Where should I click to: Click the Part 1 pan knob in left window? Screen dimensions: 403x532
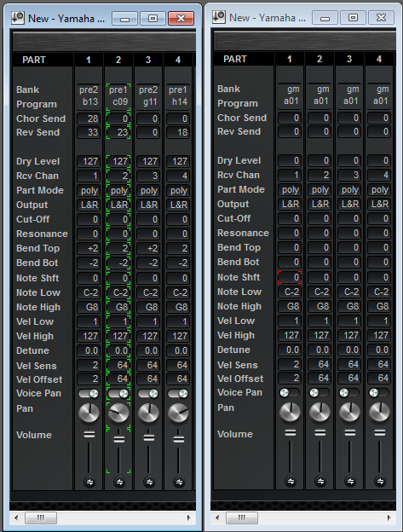(89, 413)
